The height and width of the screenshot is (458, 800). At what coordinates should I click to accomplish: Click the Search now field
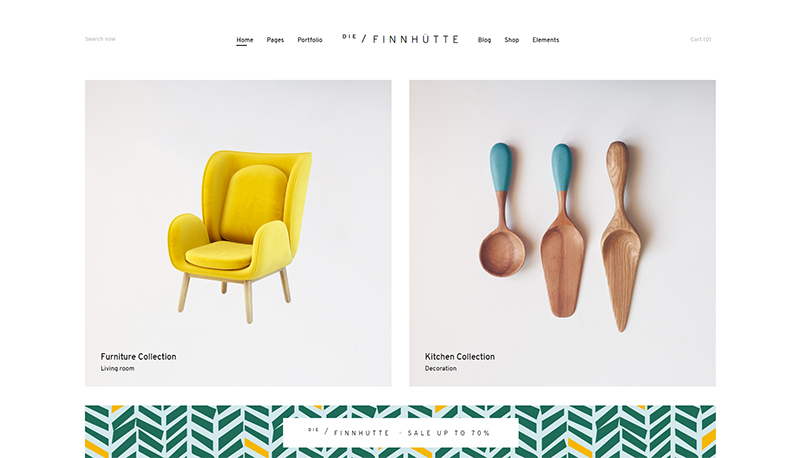(101, 39)
